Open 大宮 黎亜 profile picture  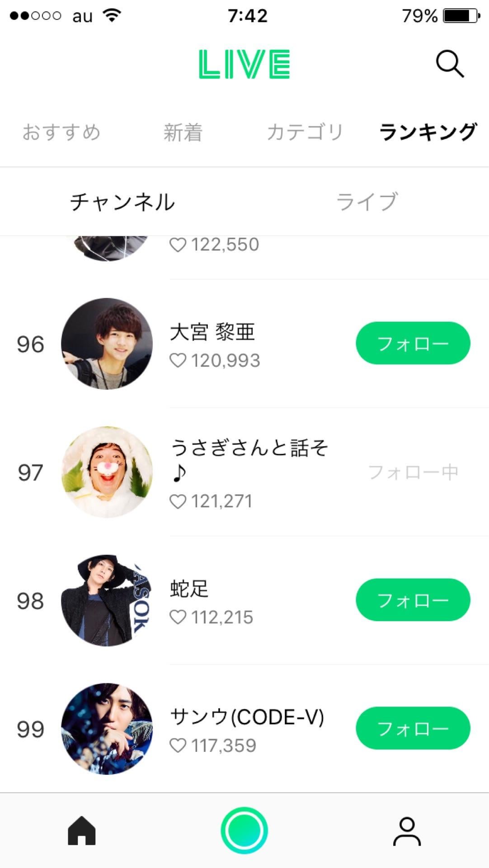[107, 344]
